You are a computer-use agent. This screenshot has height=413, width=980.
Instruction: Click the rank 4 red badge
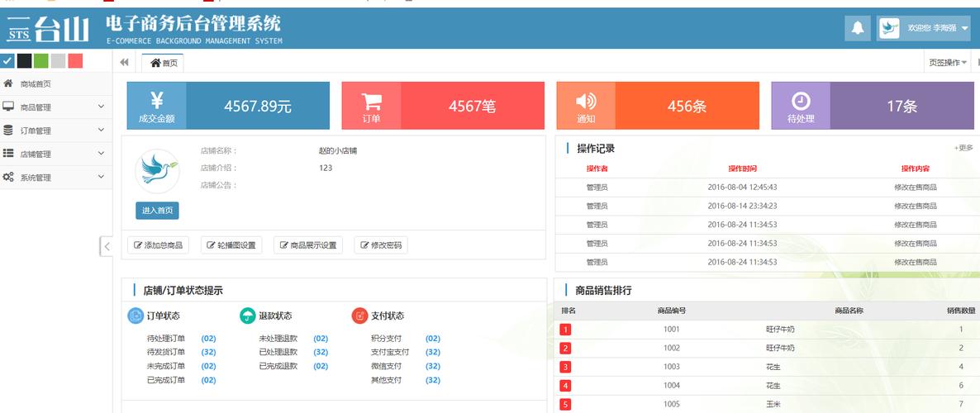[565, 386]
